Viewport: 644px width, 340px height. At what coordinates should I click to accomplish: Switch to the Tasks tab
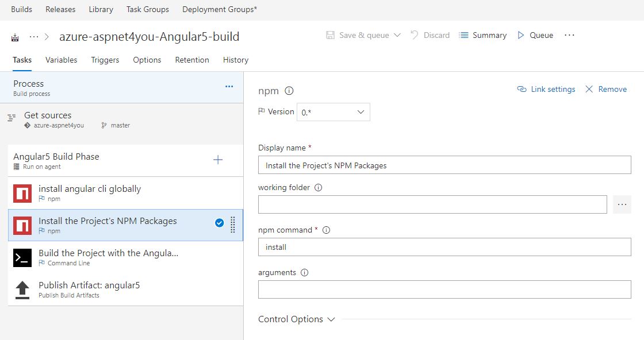[x=22, y=60]
